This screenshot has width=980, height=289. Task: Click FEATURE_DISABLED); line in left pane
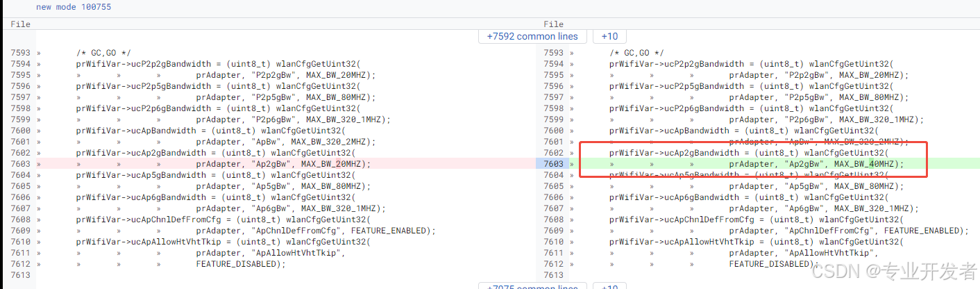[x=241, y=264]
